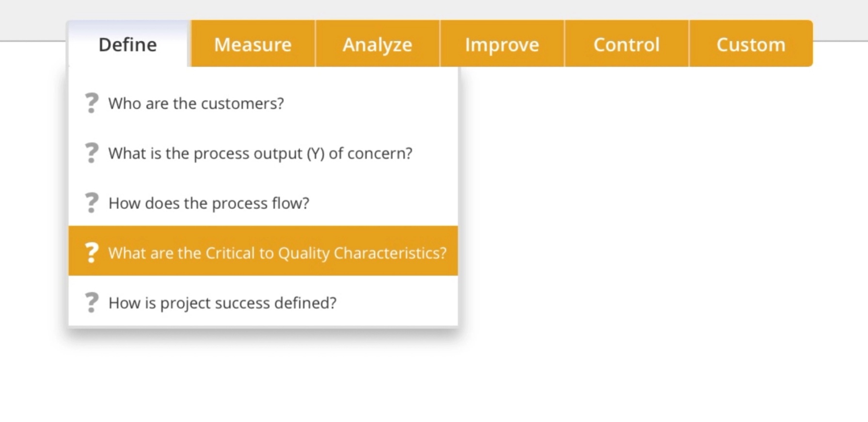Open the "How does the process flow?" question
This screenshot has width=868, height=422.
point(209,203)
